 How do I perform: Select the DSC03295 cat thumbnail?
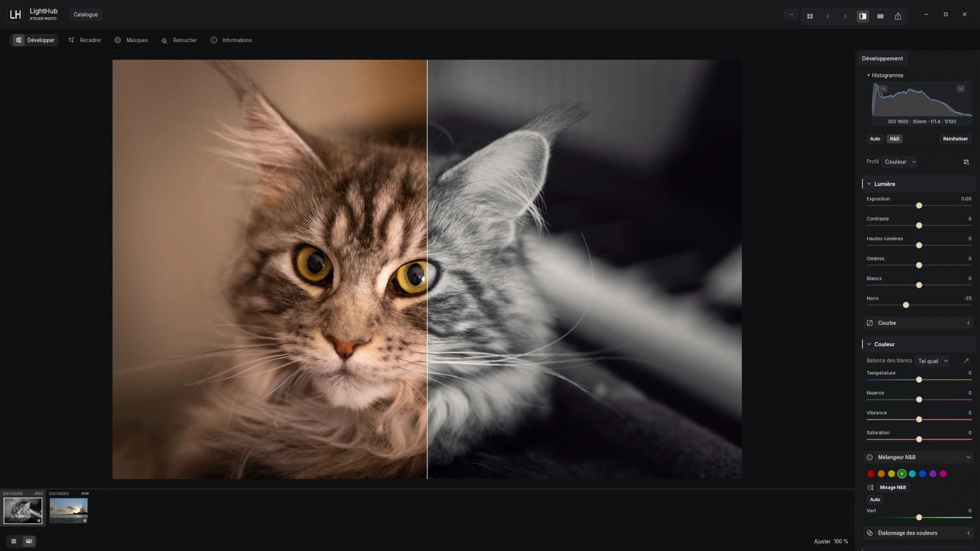pos(22,510)
